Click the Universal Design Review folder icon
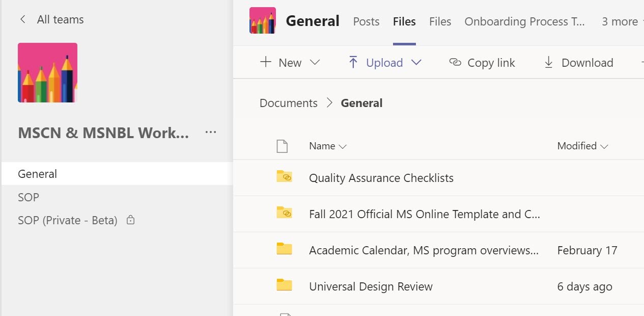Screen dimensions: 644x316 tap(284, 285)
